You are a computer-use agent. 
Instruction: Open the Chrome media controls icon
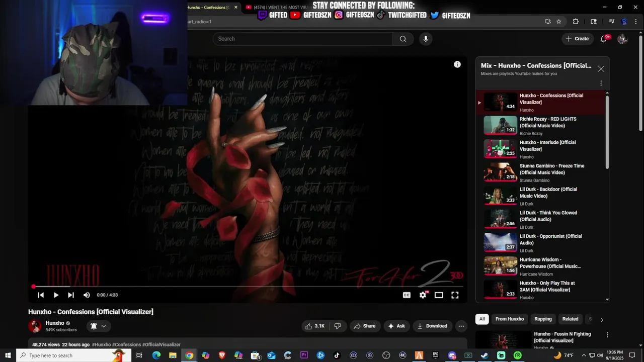tap(612, 22)
